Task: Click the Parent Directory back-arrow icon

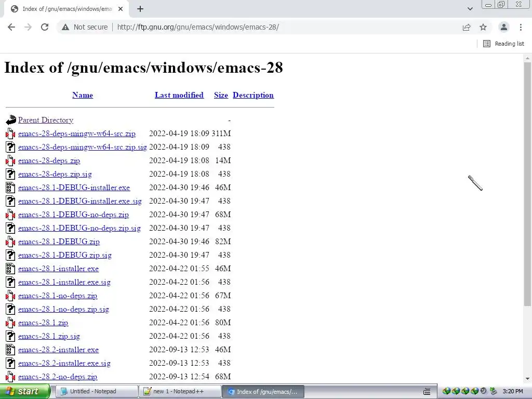Action: point(10,120)
